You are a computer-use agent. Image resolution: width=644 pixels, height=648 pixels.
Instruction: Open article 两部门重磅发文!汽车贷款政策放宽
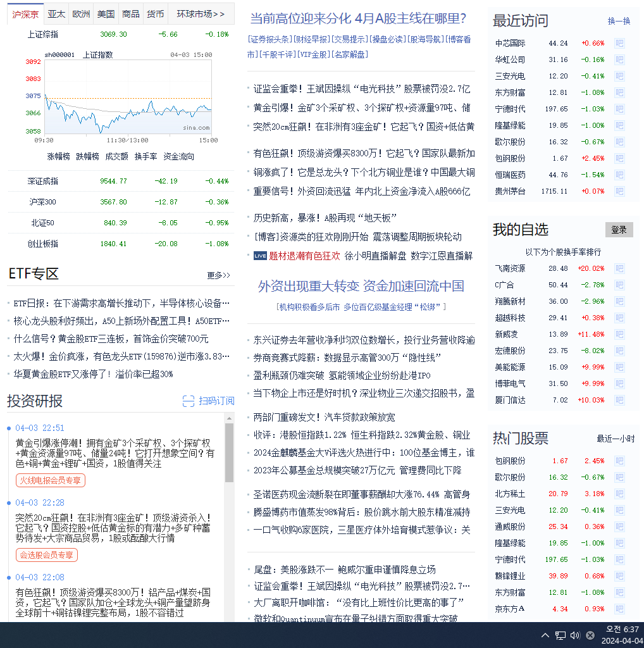pyautogui.click(x=324, y=418)
